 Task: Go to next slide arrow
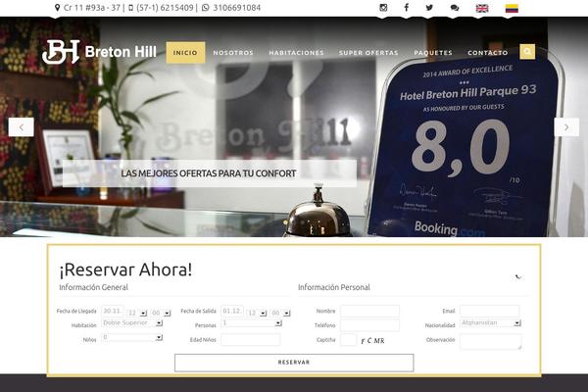click(566, 127)
